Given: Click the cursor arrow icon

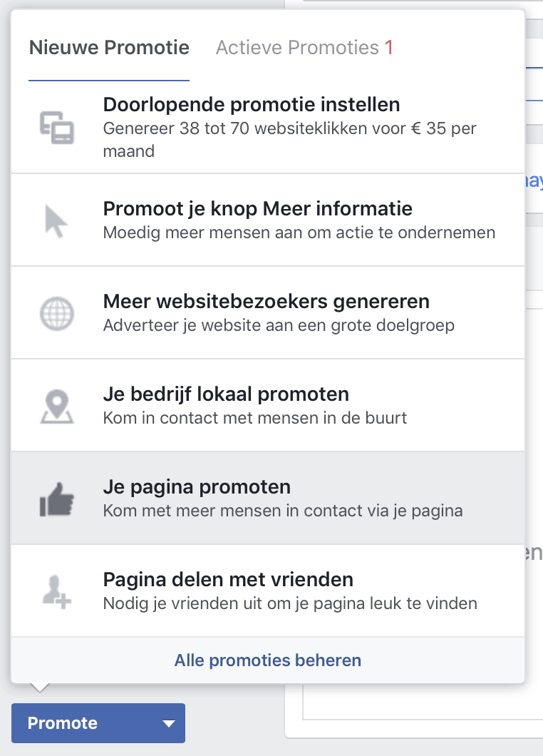Looking at the screenshot, I should pos(56,221).
